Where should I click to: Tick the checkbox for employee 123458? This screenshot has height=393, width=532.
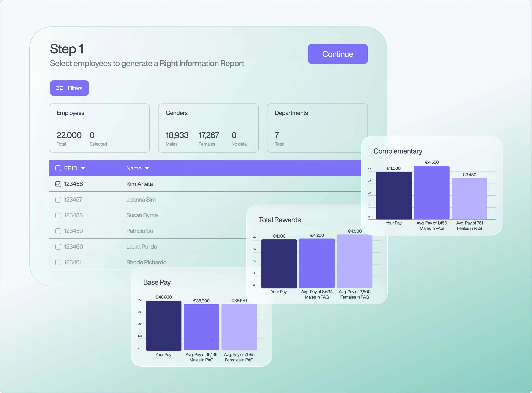58,215
